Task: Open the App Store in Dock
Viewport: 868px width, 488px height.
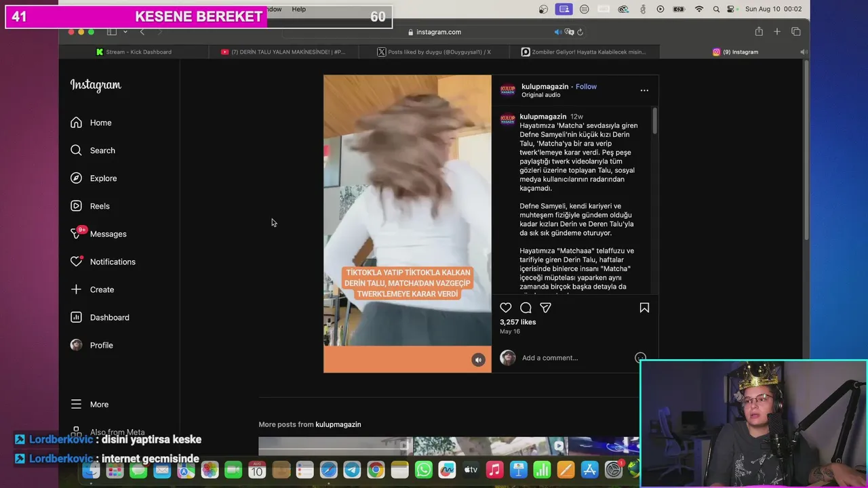Action: click(589, 470)
